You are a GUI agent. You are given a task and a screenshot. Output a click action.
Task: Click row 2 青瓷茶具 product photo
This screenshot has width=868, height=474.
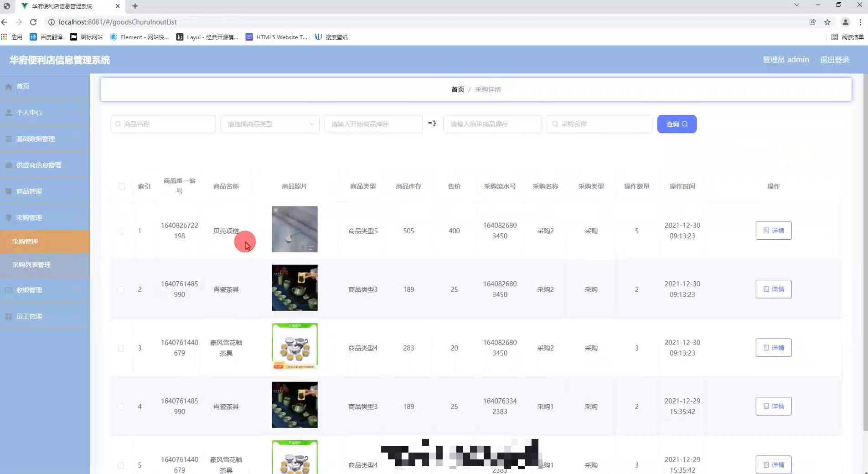[294, 288]
